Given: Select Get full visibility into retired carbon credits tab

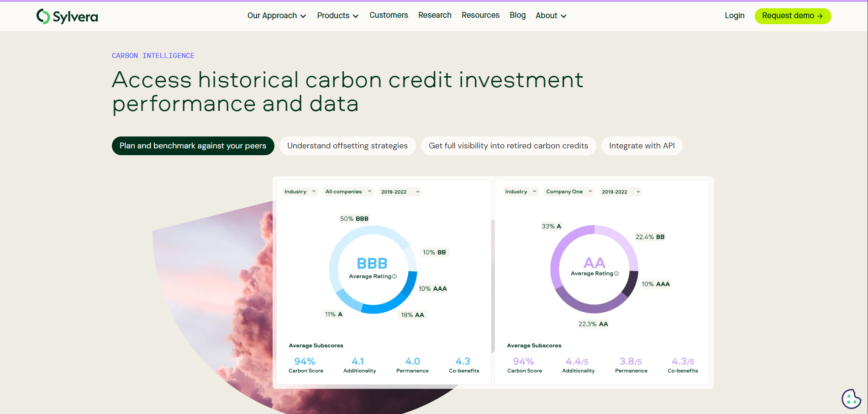Looking at the screenshot, I should click(508, 146).
